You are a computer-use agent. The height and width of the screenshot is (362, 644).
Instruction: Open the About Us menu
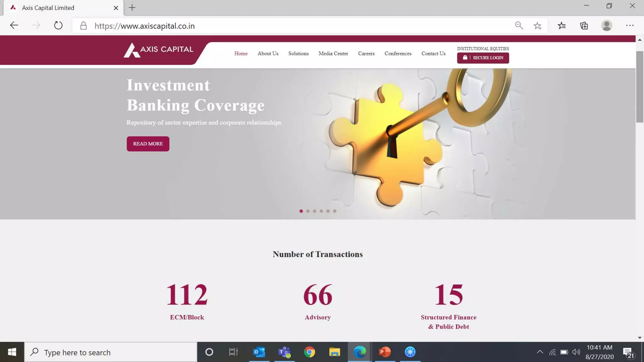click(x=268, y=53)
